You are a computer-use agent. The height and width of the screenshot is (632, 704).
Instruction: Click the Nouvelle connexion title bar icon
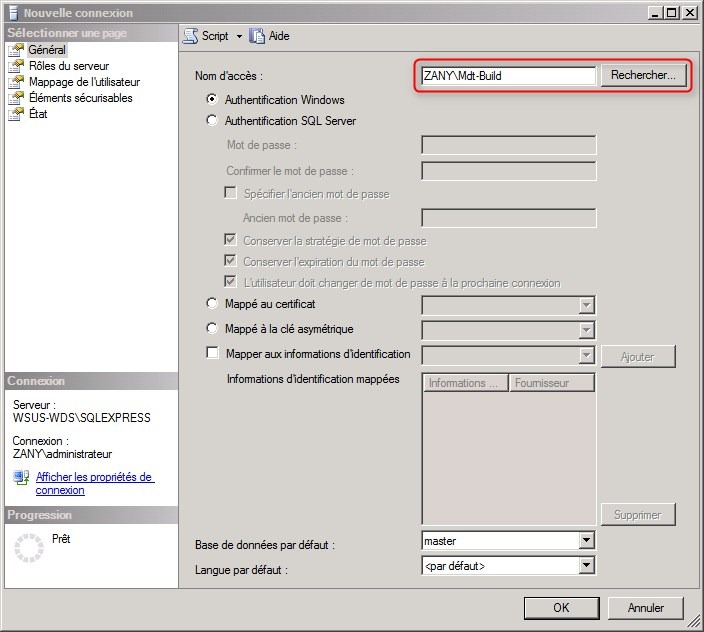coord(13,13)
